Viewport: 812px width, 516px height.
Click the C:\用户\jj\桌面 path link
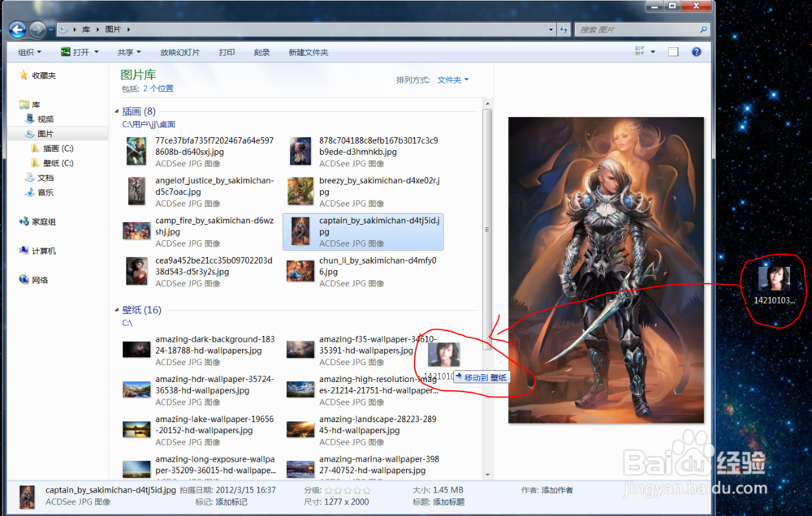(x=149, y=124)
